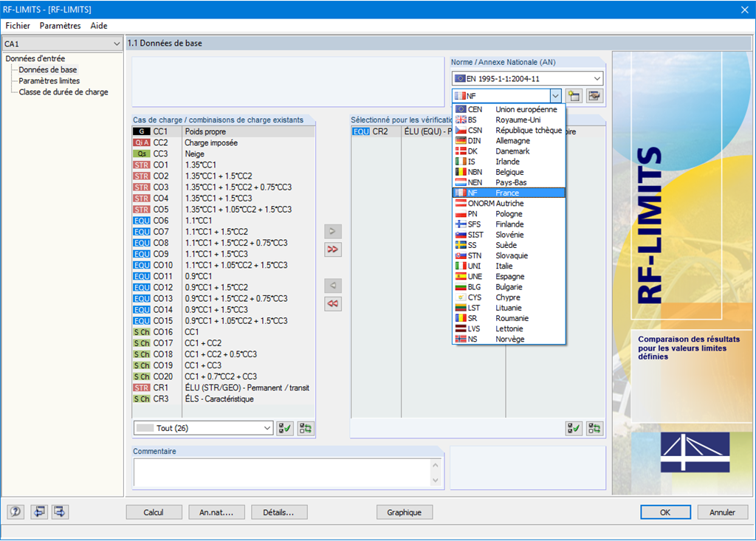The height and width of the screenshot is (541, 756).
Task: Close the RF-LIMITS window
Action: tap(744, 9)
